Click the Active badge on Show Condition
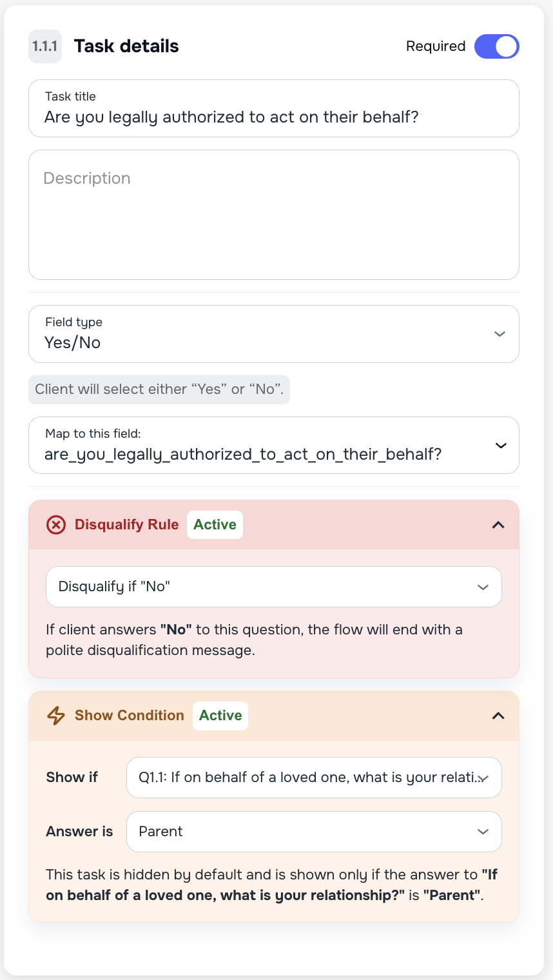The width and height of the screenshot is (553, 980). coord(220,715)
